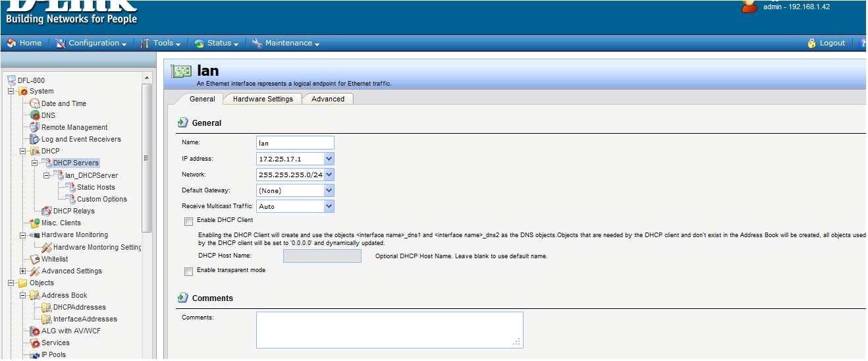
Task: Click the InterfaceAddresses folder icon
Action: click(47, 319)
